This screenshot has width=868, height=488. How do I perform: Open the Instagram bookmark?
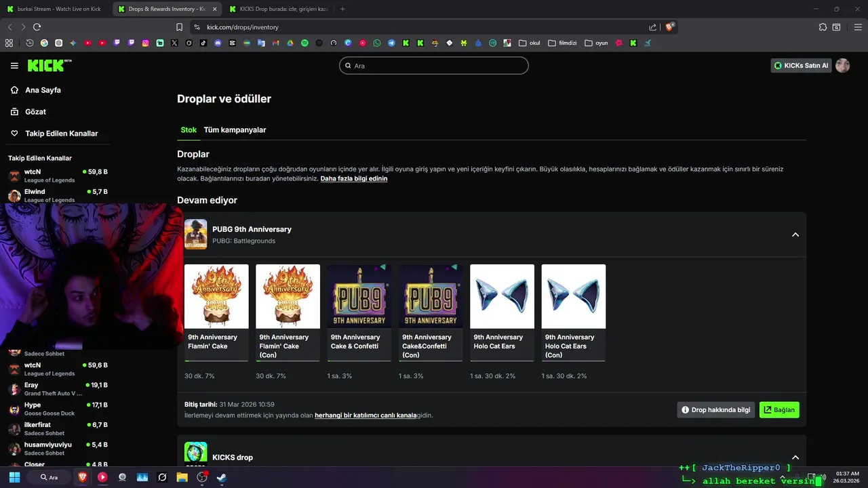click(x=145, y=43)
